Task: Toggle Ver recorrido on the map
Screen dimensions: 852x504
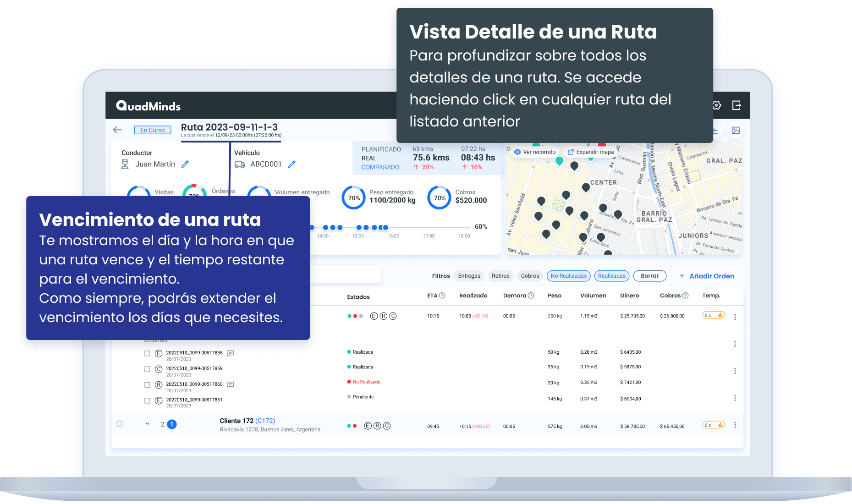Action: tap(535, 152)
